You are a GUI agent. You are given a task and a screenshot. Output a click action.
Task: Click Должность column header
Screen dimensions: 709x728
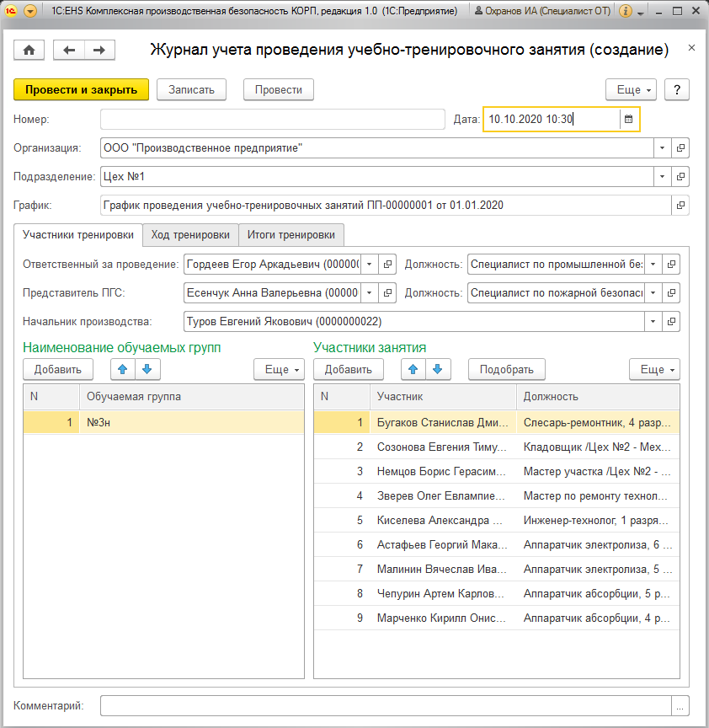[598, 397]
